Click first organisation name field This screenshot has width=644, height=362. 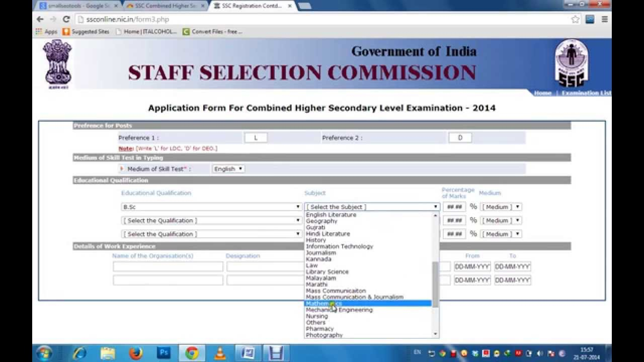click(168, 266)
